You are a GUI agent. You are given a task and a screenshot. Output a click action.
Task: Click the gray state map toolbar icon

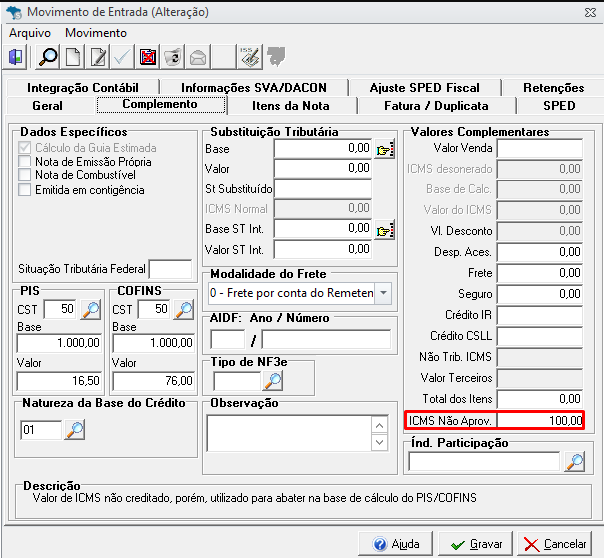pos(276,57)
